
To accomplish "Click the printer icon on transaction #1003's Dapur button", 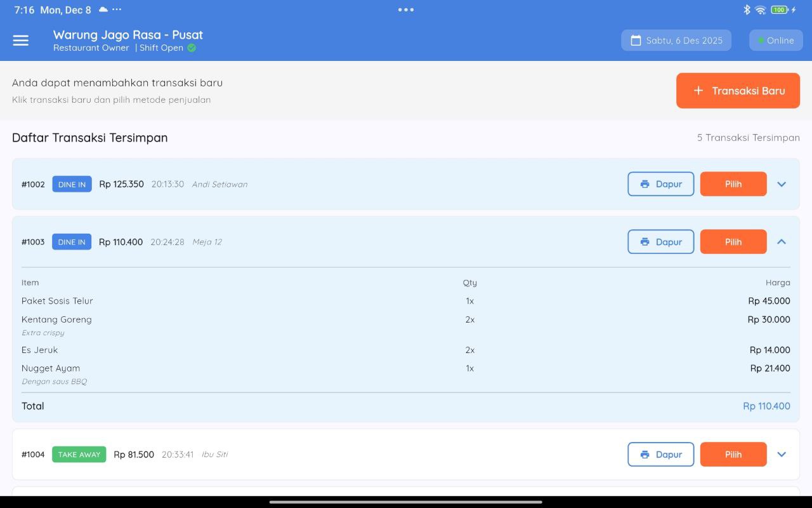I will click(643, 242).
